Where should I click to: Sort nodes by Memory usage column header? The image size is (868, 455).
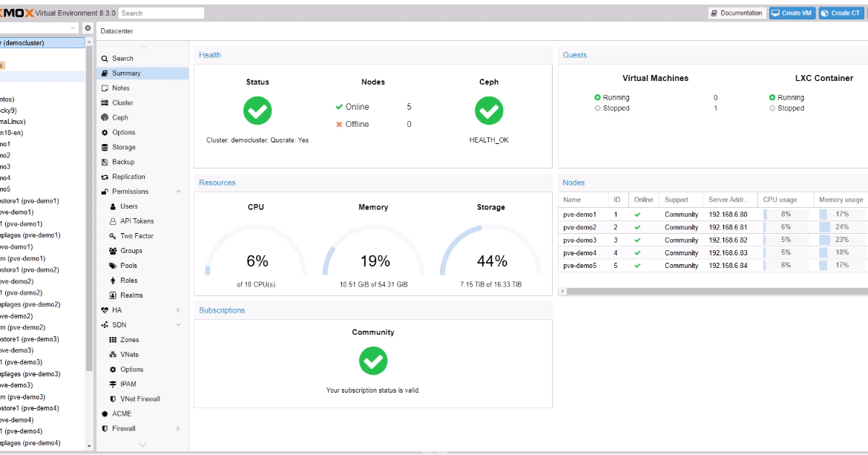tap(841, 200)
